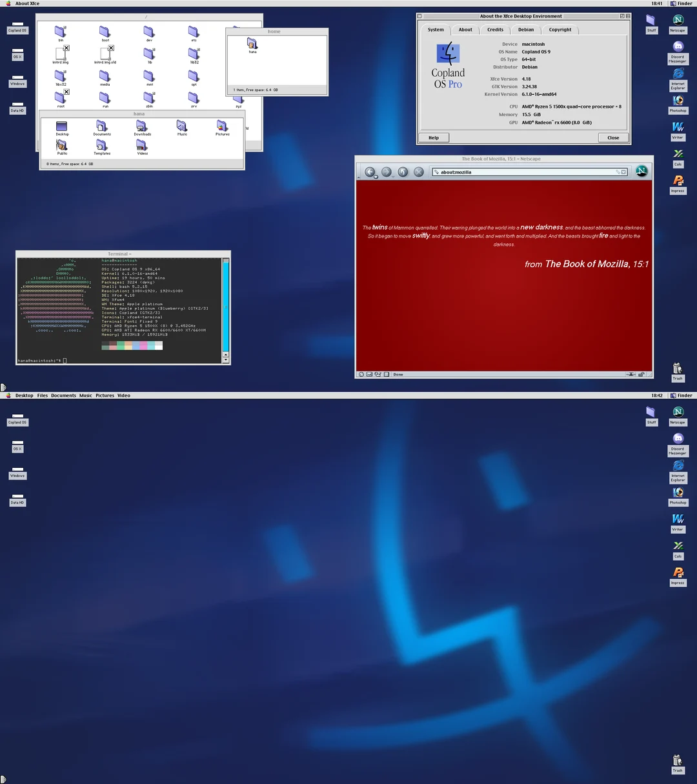The height and width of the screenshot is (784, 697).
Task: Switch to the Debian tab
Action: pyautogui.click(x=525, y=29)
